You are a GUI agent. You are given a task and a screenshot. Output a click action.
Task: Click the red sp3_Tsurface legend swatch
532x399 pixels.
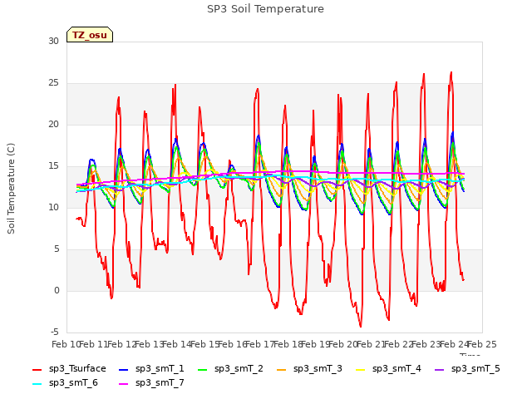tap(37, 369)
